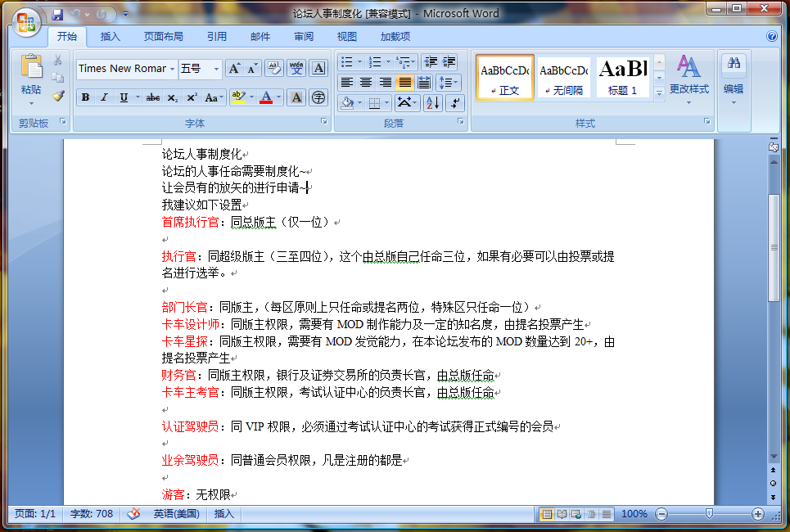Screen dimensions: 790x532
Task: Expand the styles gallery more arrow
Action: [659, 93]
